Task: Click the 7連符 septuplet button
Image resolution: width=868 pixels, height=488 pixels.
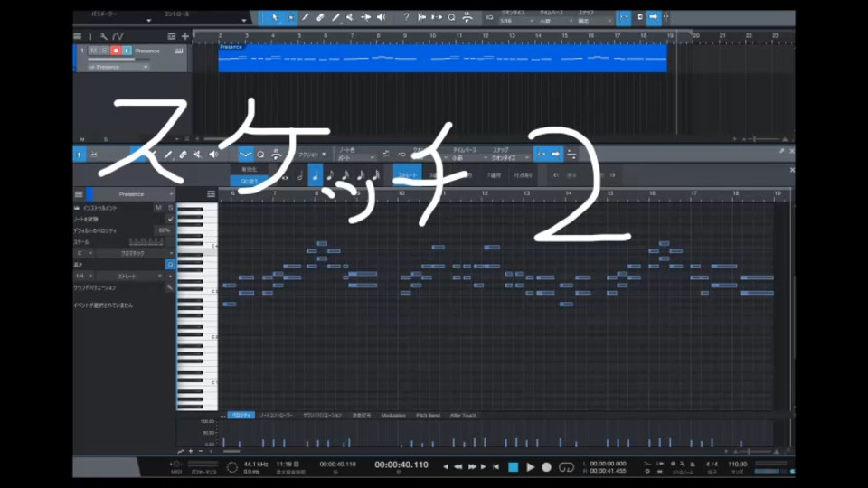Action: 494,175
